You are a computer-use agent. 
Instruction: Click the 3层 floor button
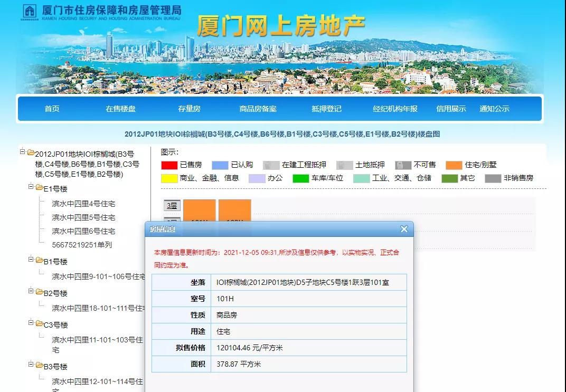tap(172, 206)
